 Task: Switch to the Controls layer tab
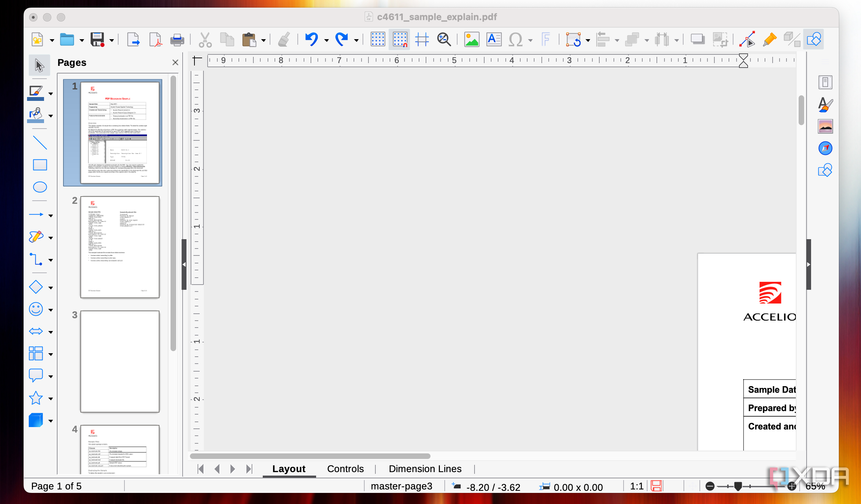[x=345, y=469]
